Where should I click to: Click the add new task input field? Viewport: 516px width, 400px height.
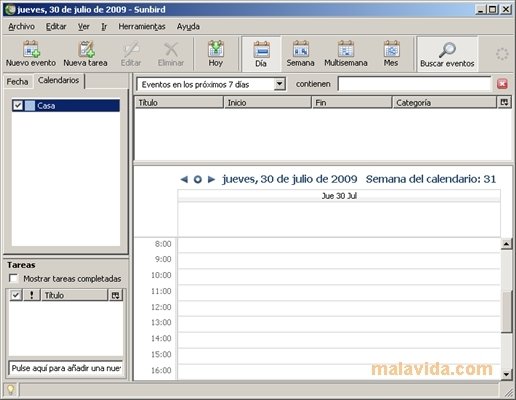pyautogui.click(x=66, y=368)
